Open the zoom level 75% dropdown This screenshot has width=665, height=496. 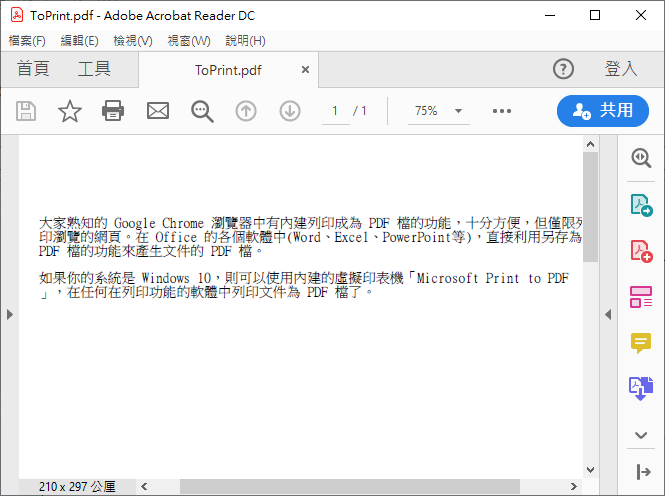(439, 111)
